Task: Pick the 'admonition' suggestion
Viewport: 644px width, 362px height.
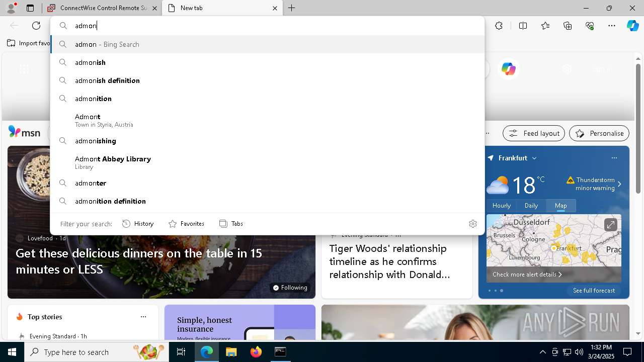Action: tap(268, 99)
